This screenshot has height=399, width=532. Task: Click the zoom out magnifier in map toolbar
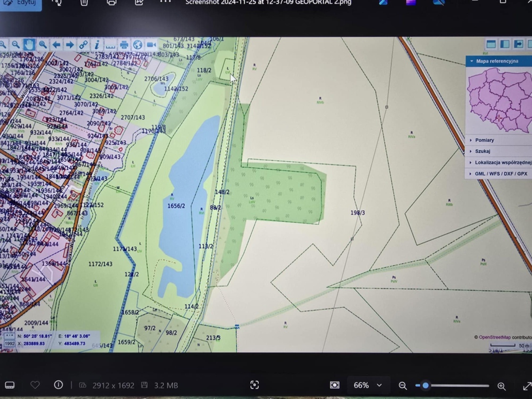(x=16, y=44)
